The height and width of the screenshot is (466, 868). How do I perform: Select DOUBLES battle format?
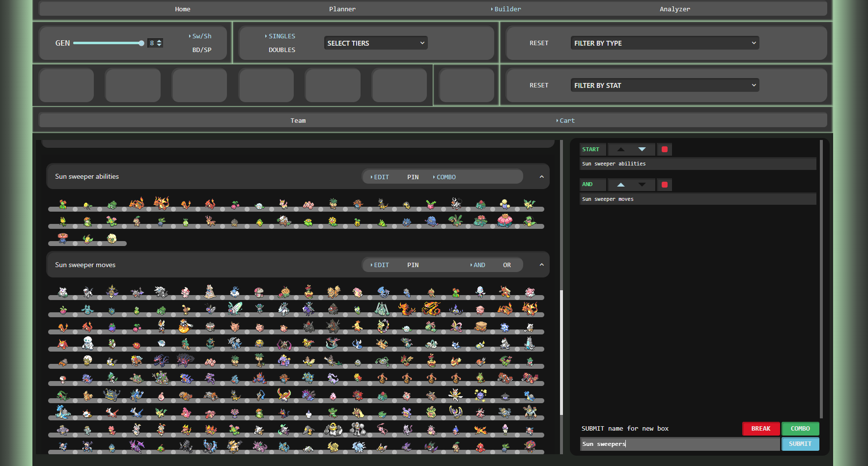[282, 50]
